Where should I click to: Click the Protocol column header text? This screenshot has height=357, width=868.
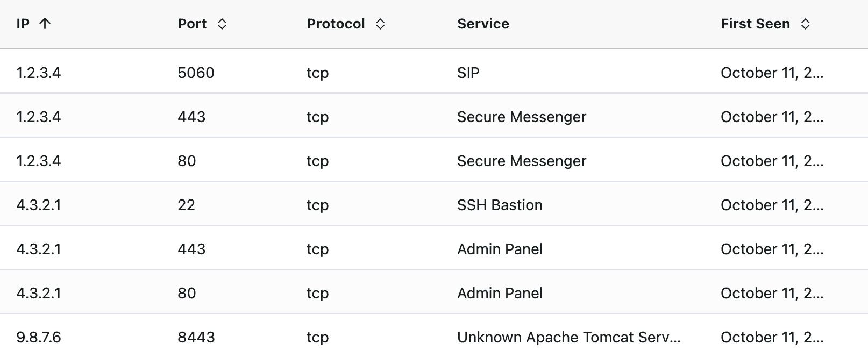click(336, 24)
